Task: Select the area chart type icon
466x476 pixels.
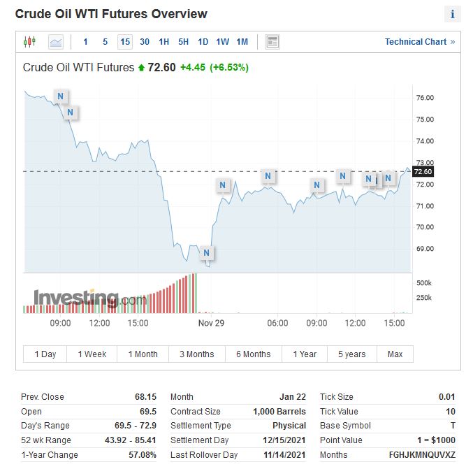Action: click(56, 42)
